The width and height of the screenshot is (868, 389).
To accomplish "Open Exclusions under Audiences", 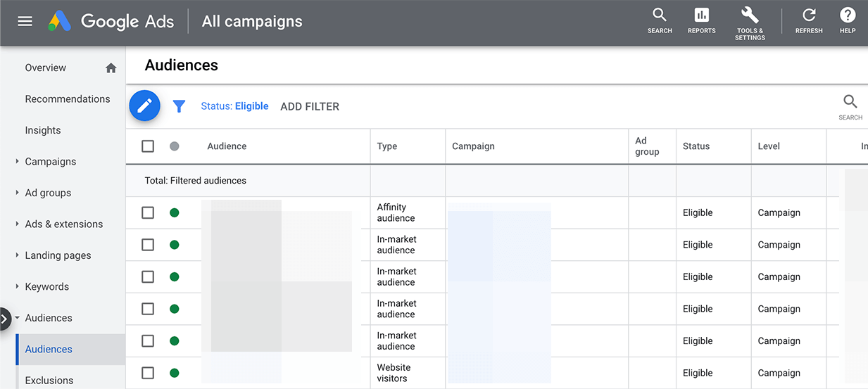I will click(49, 381).
